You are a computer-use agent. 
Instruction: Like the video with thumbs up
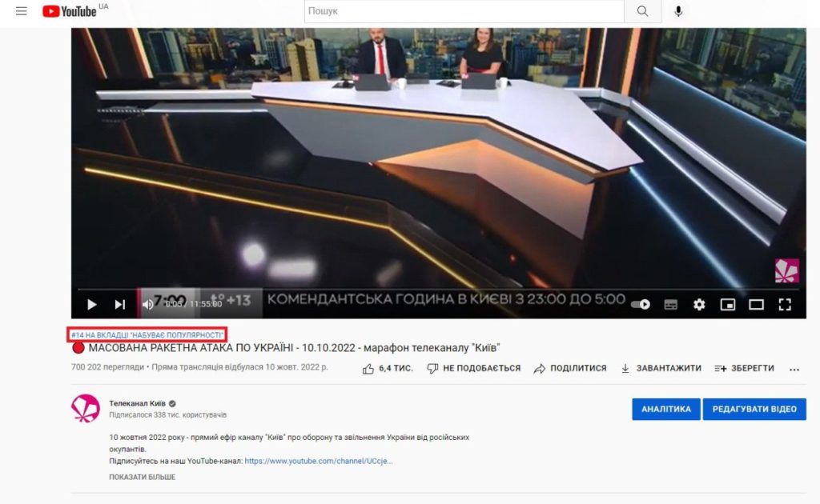(388, 368)
